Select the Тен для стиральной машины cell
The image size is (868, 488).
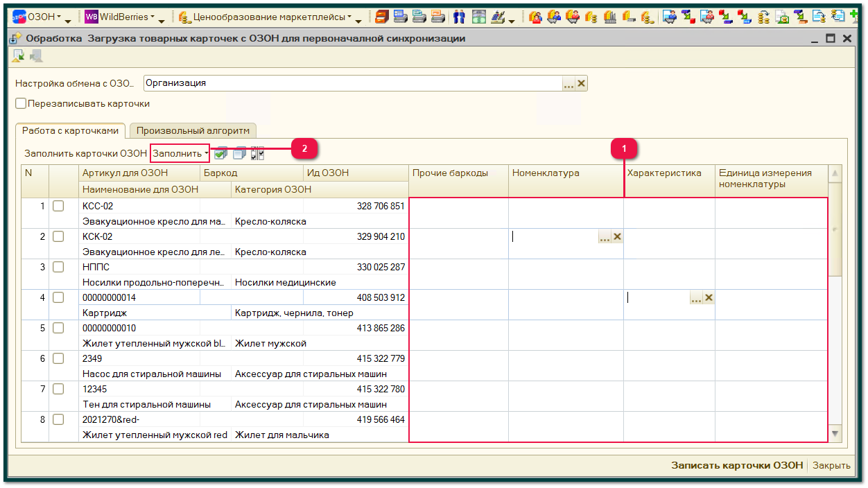[x=155, y=405]
